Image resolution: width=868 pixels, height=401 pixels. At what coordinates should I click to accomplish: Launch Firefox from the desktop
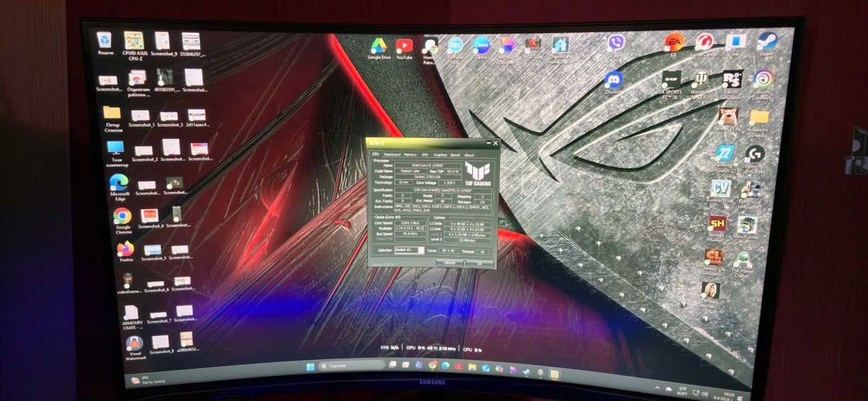[126, 252]
